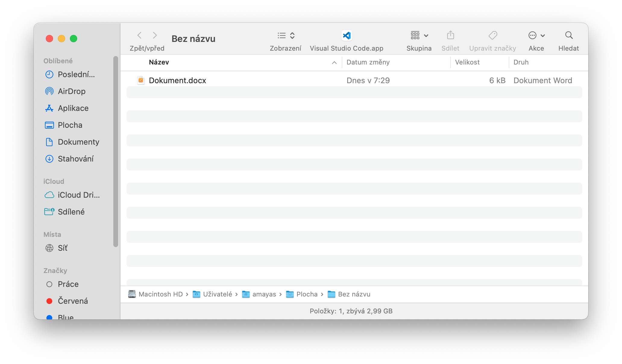Image resolution: width=622 pixels, height=364 pixels.
Task: Click the Upravit značky tag icon
Action: [493, 36]
